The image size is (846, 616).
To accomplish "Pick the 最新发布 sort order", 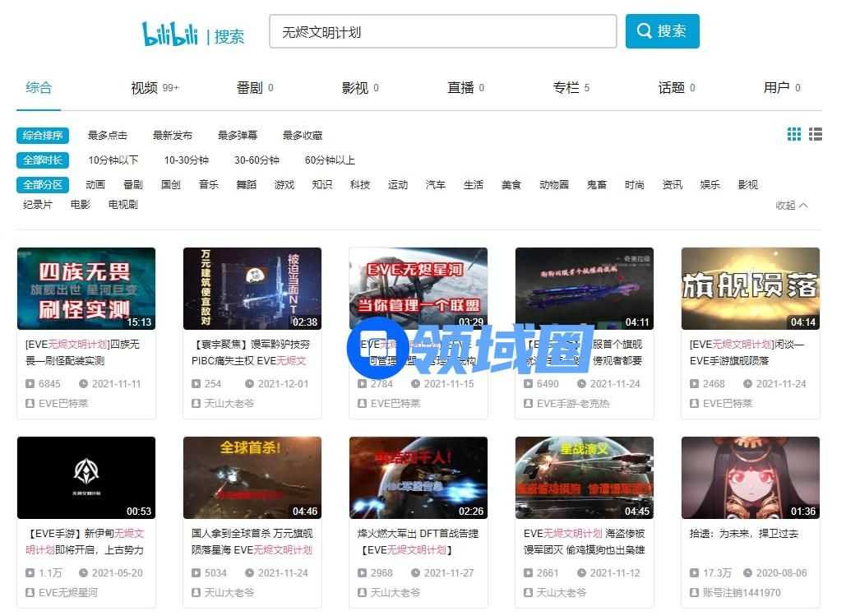I will (x=173, y=136).
